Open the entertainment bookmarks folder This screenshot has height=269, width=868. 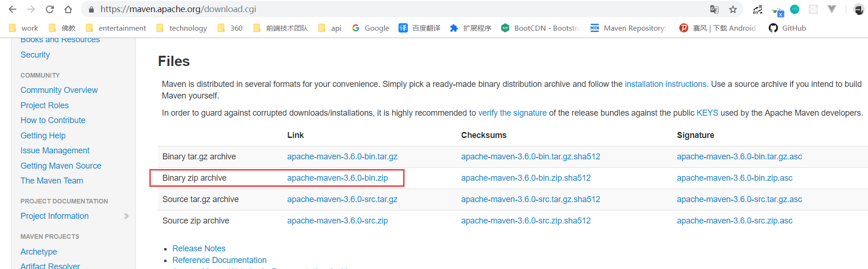(x=116, y=28)
